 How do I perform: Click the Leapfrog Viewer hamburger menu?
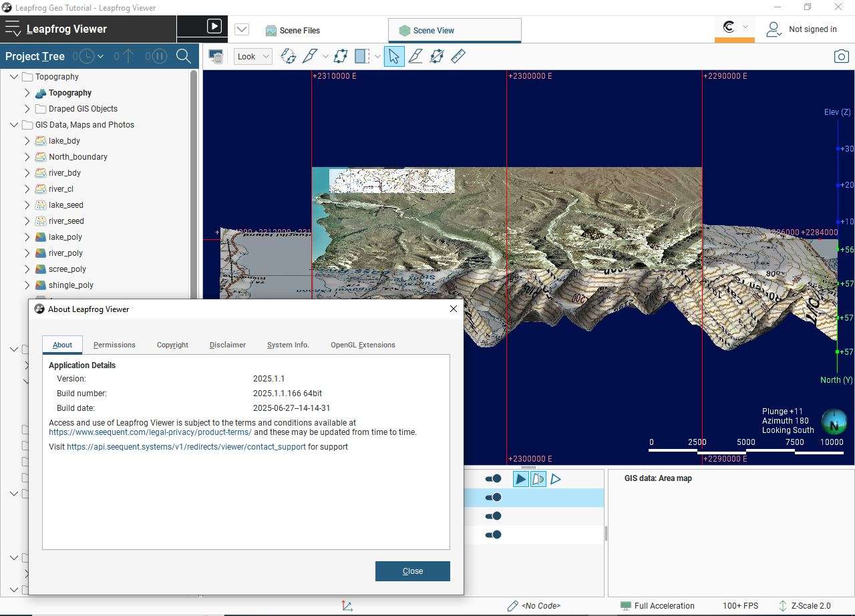pos(13,29)
